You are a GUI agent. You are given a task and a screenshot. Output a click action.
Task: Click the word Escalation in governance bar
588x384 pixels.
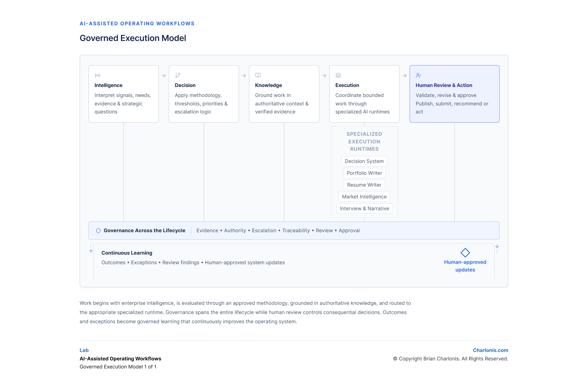264,231
